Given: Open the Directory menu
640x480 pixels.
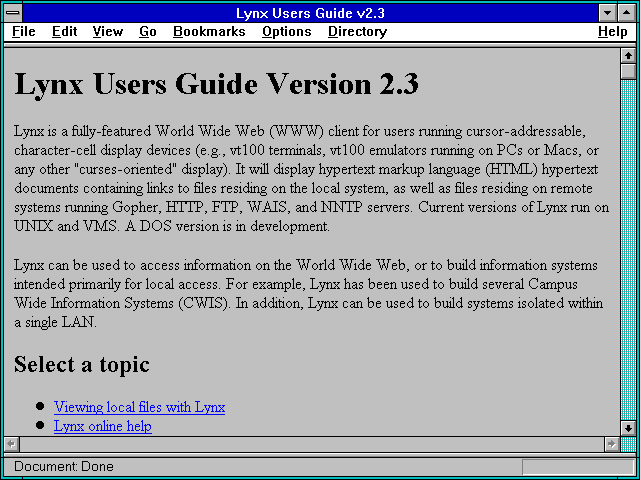Looking at the screenshot, I should (358, 32).
